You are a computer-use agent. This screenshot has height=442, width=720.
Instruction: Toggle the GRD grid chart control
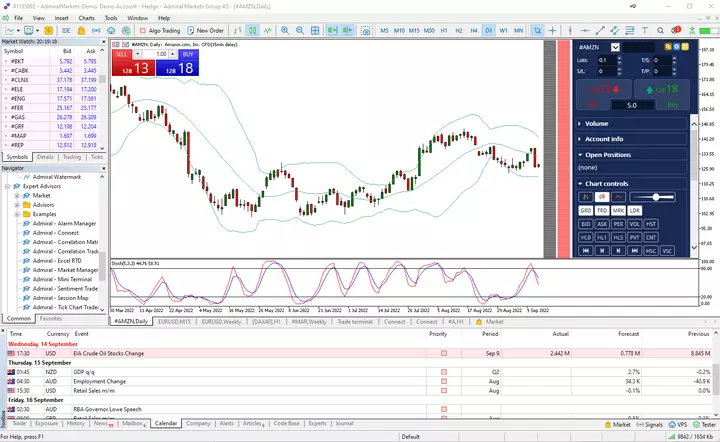click(x=585, y=211)
